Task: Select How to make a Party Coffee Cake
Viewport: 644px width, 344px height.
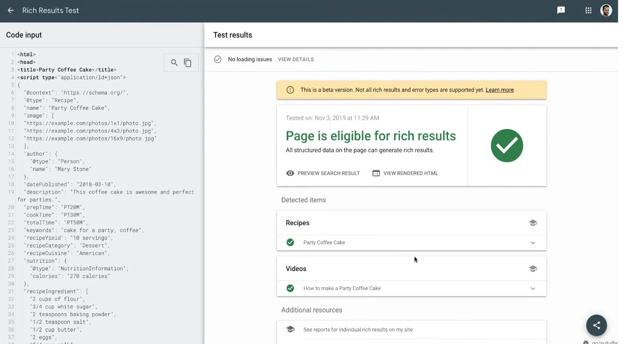Action: tap(342, 288)
